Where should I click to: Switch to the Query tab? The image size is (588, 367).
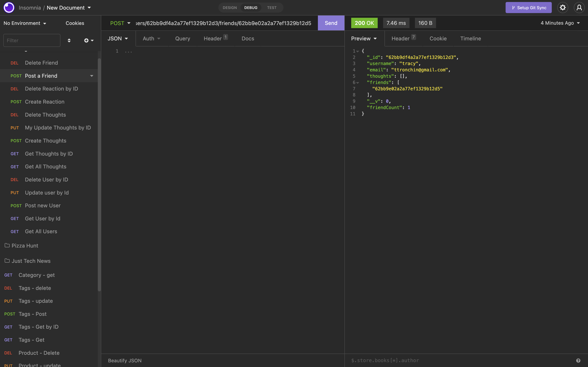[183, 38]
